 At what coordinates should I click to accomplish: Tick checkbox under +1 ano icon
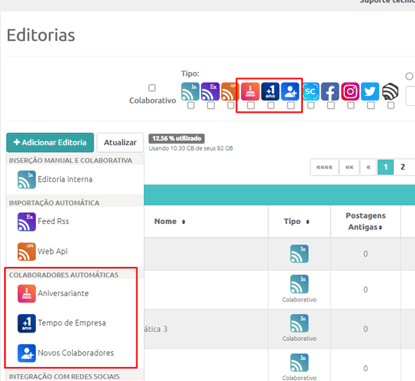[x=271, y=105]
